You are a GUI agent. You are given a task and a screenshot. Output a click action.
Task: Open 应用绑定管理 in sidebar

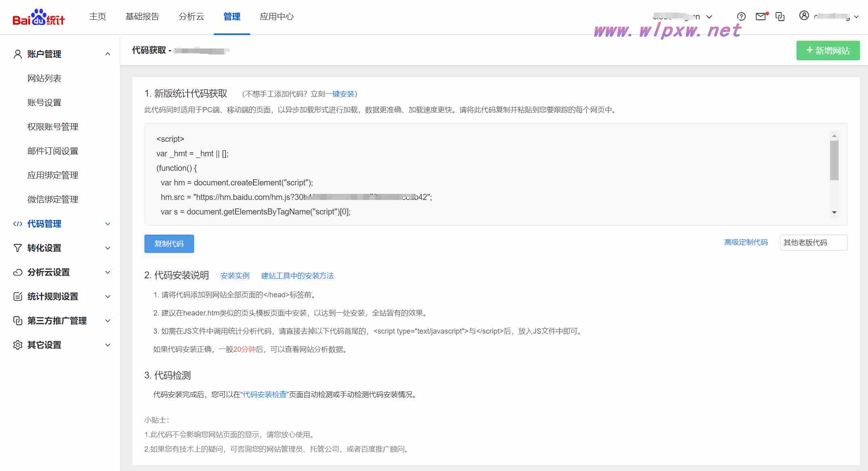53,175
